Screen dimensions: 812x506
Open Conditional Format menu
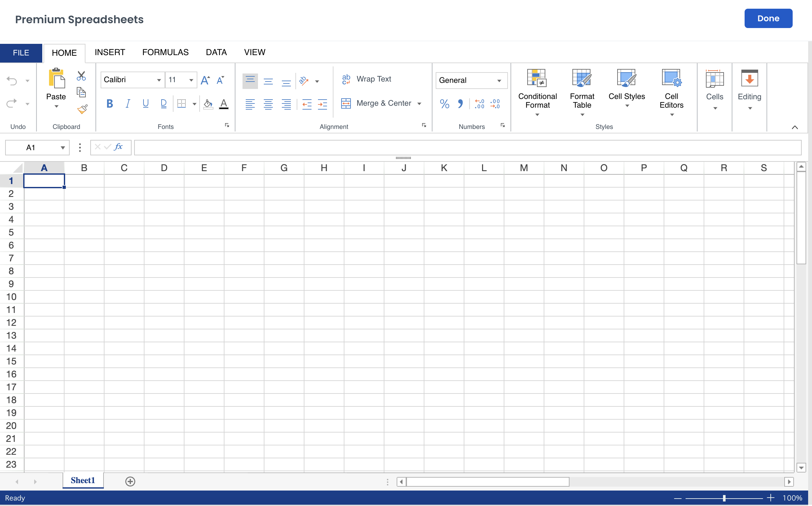[537, 93]
